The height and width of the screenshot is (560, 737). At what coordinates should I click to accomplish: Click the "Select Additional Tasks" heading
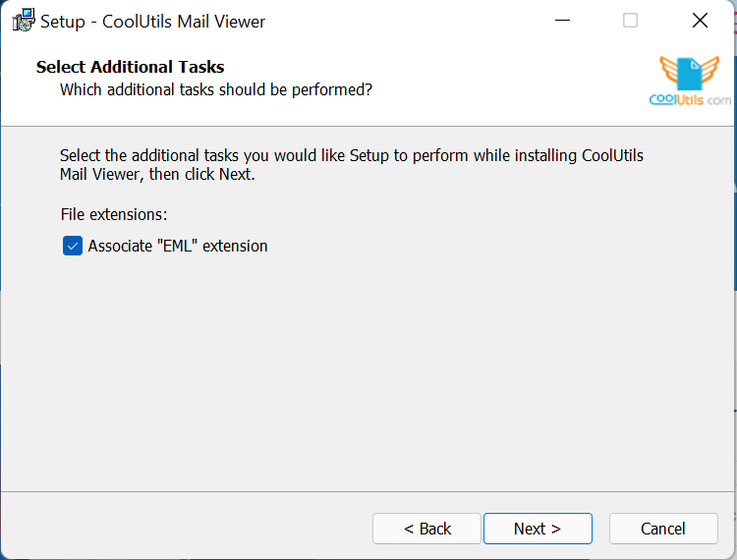pos(130,67)
